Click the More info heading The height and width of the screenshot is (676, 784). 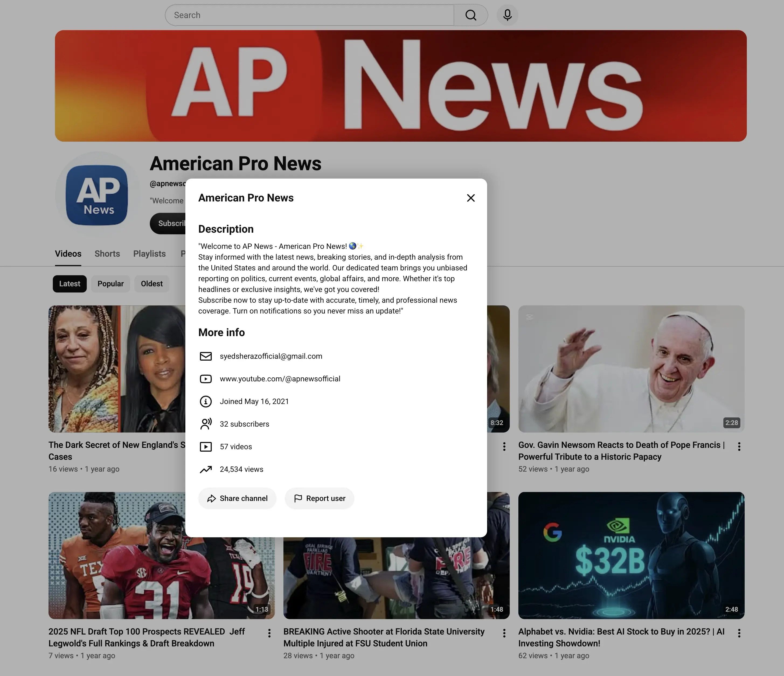[221, 333]
